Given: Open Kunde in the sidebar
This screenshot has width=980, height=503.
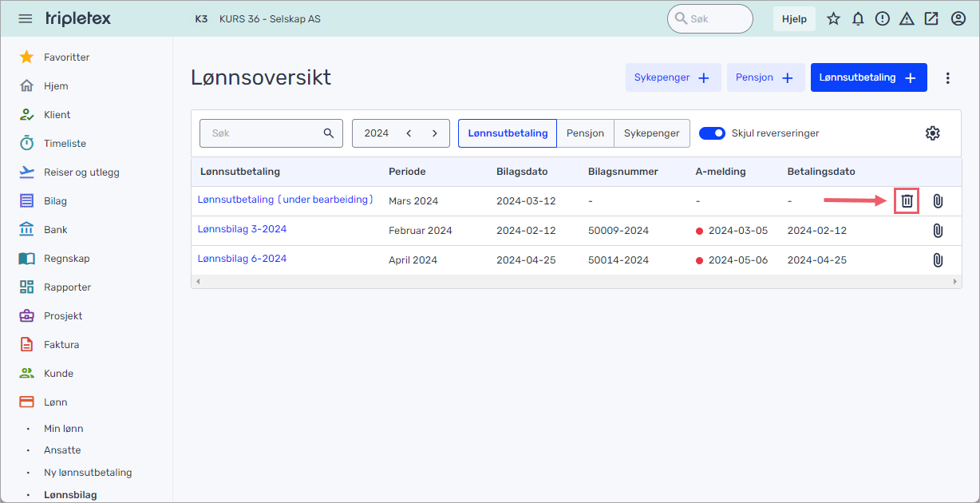Looking at the screenshot, I should pos(58,374).
